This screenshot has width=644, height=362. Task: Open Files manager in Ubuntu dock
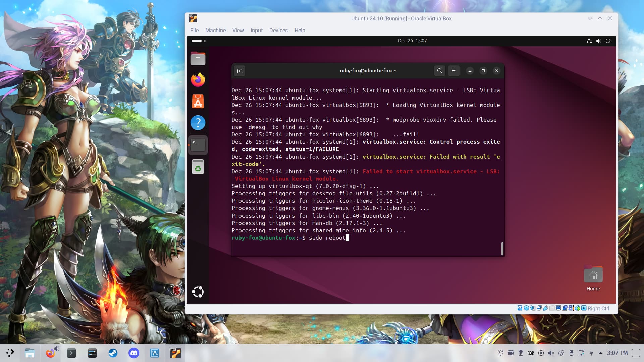198,59
